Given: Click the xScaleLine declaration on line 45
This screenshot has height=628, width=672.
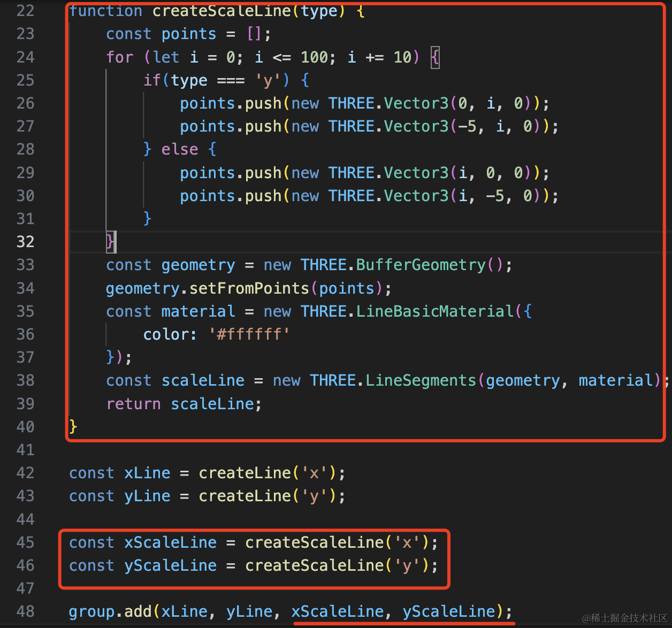Looking at the screenshot, I should click(x=171, y=542).
